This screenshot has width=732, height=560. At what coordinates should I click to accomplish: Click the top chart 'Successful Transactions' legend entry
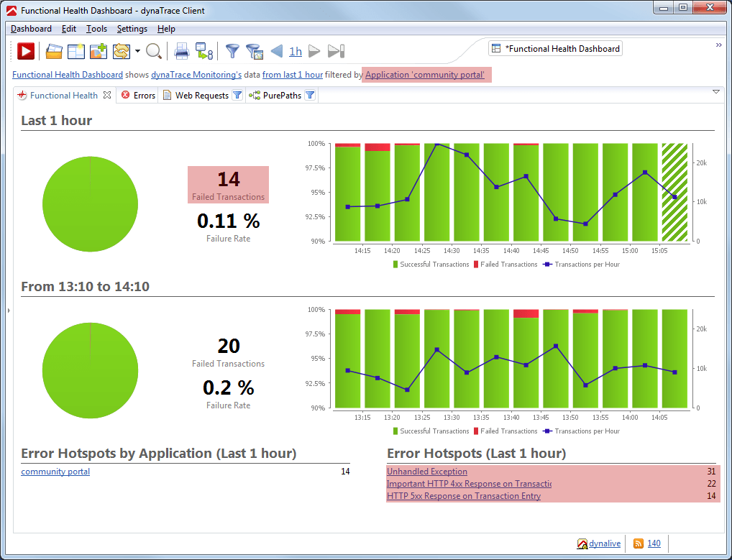pyautogui.click(x=431, y=264)
